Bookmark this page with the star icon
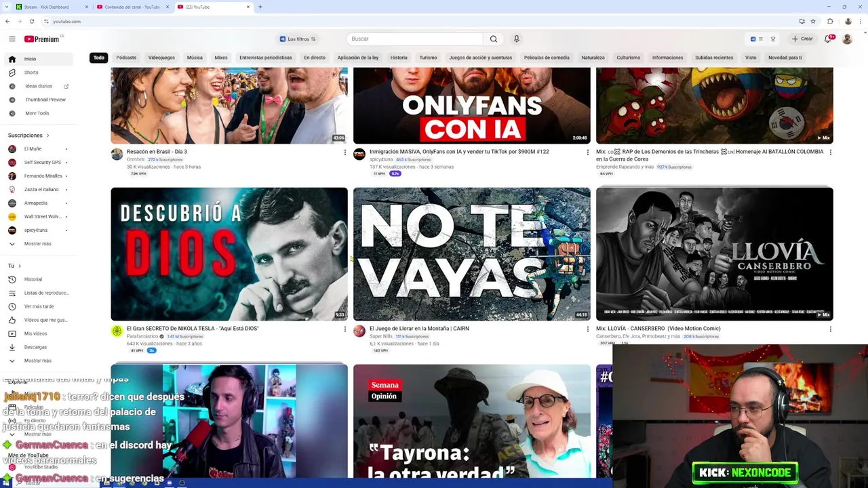This screenshot has width=868, height=488. (x=813, y=21)
